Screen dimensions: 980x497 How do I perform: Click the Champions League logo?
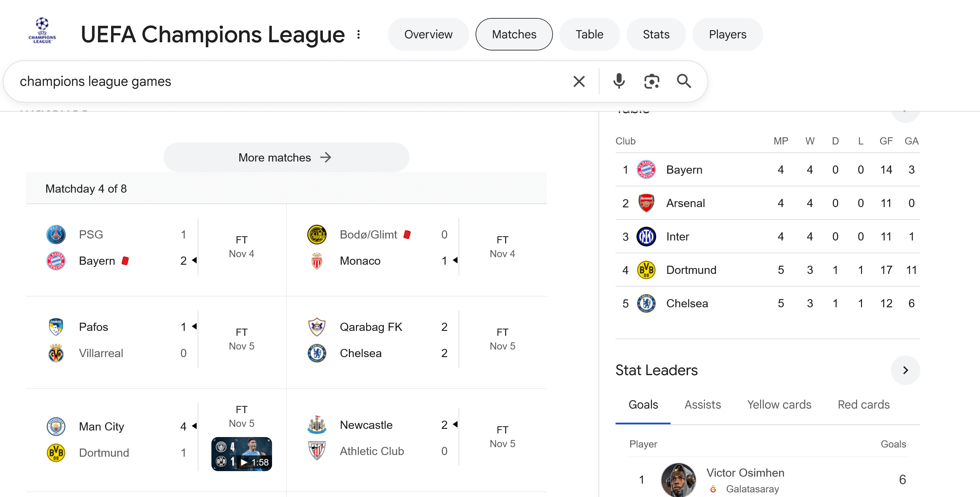(42, 31)
